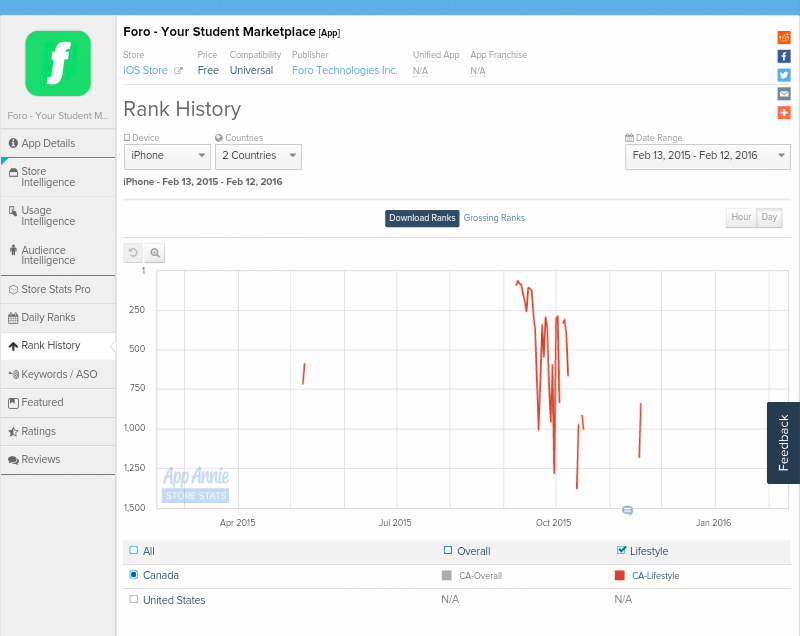Screen dimensions: 800x636
Task: Click the Unified App N/A value
Action: tap(420, 71)
